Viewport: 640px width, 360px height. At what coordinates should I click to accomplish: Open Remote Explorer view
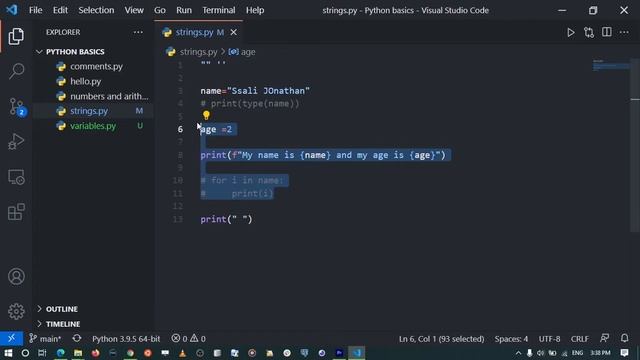tap(16, 177)
